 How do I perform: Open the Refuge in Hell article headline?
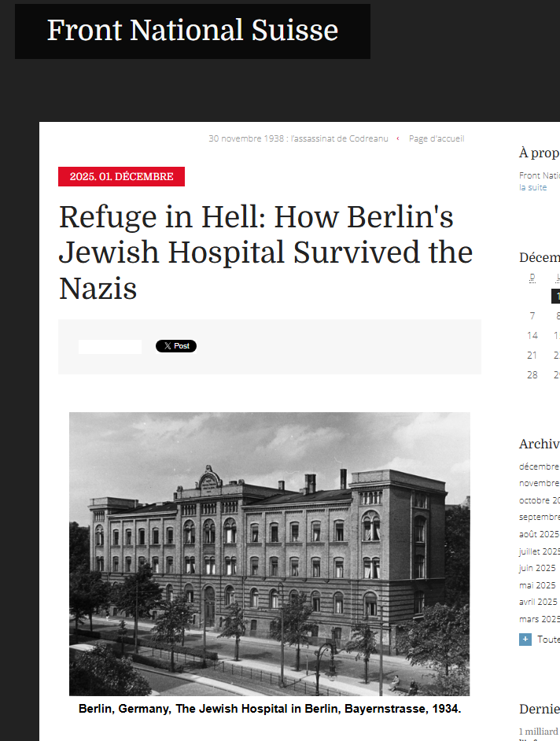pyautogui.click(x=266, y=253)
